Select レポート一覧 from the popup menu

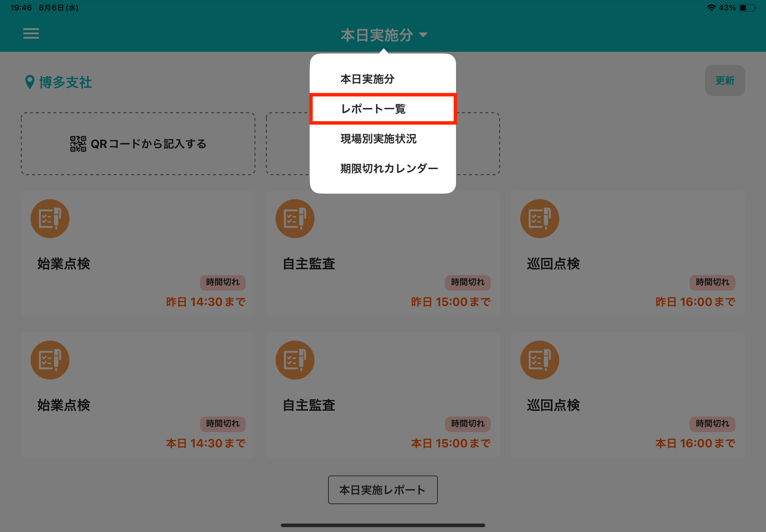tap(383, 109)
